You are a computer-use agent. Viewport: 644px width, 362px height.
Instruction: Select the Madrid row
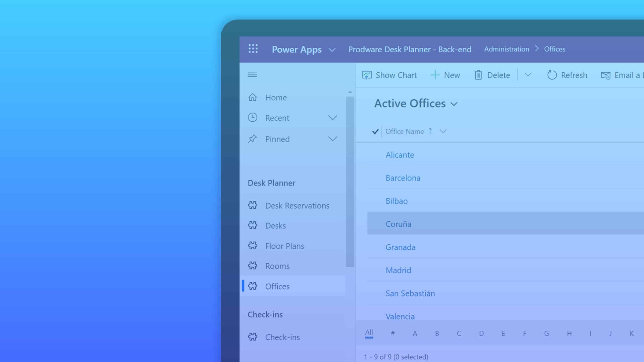click(398, 270)
